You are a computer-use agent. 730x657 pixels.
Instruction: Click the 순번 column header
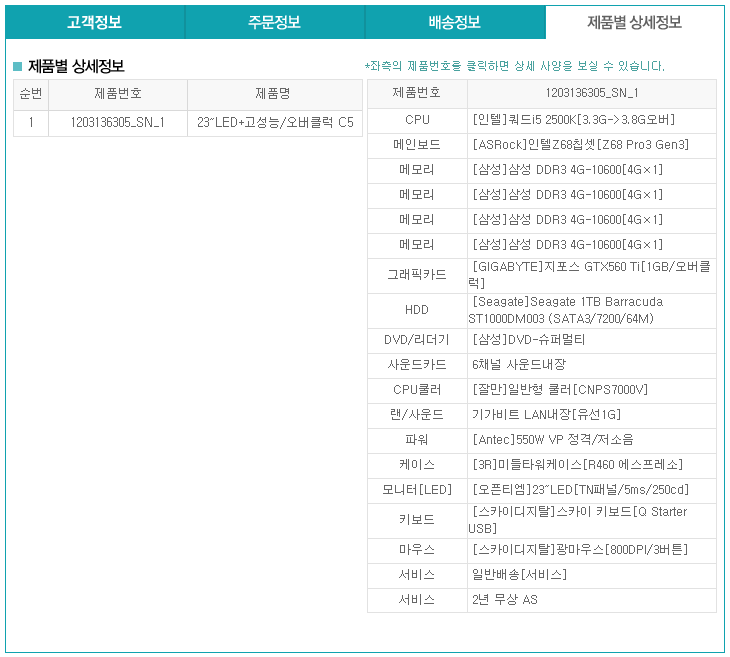click(31, 94)
